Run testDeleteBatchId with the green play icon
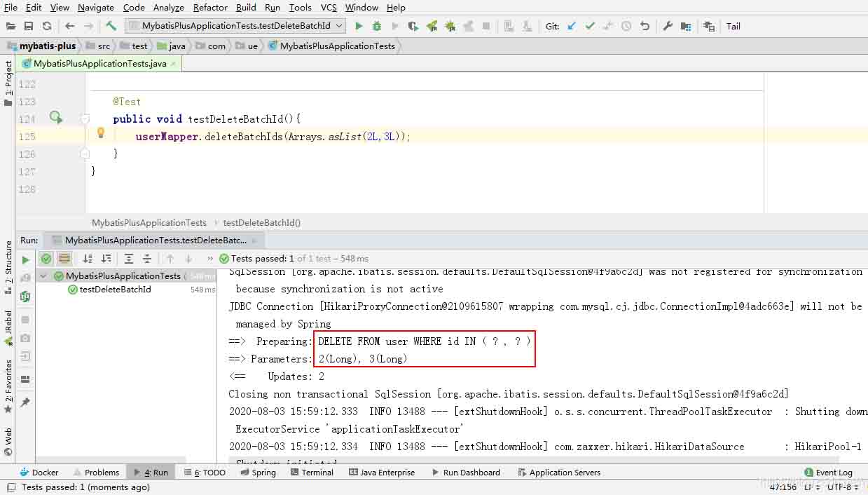The height and width of the screenshot is (495, 868). [359, 26]
